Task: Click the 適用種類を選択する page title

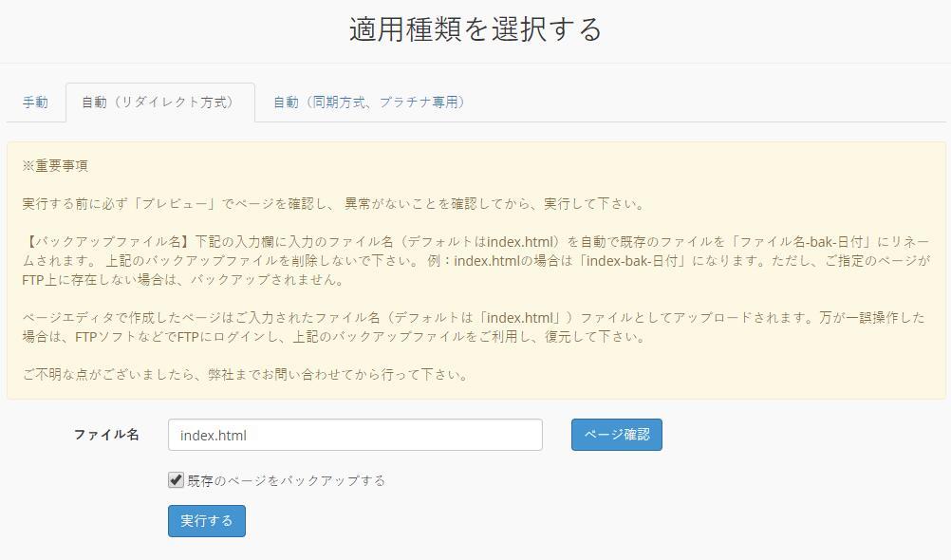Action: (x=475, y=29)
